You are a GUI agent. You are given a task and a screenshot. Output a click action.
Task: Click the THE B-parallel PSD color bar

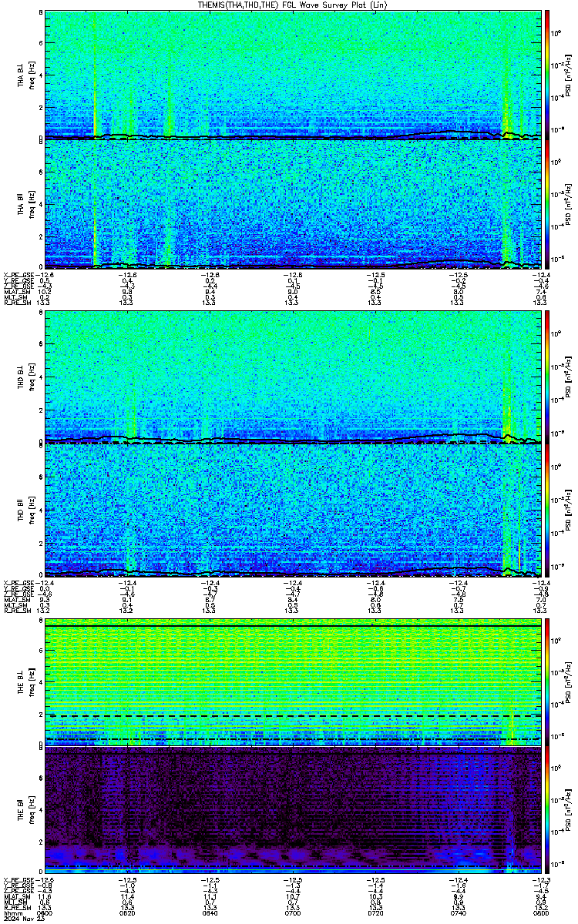click(548, 812)
